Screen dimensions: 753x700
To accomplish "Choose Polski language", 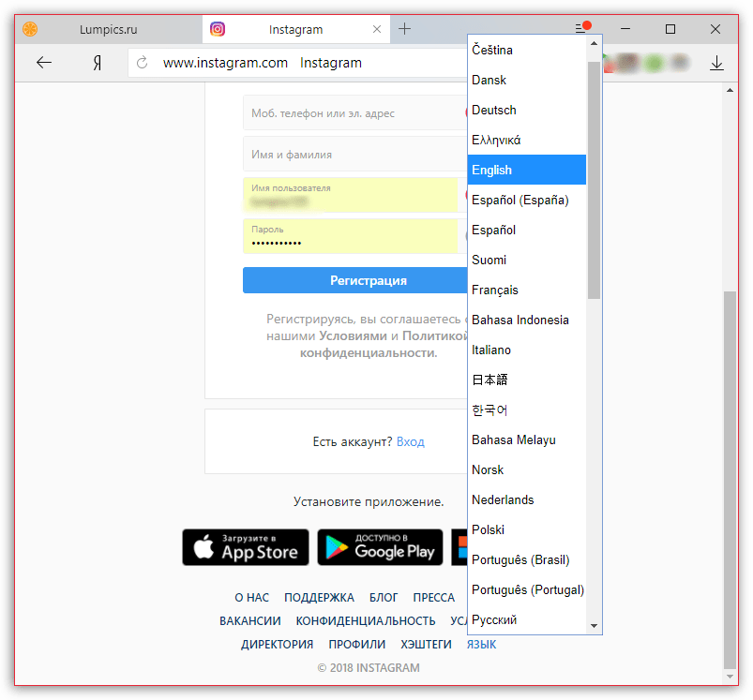I will coord(526,529).
